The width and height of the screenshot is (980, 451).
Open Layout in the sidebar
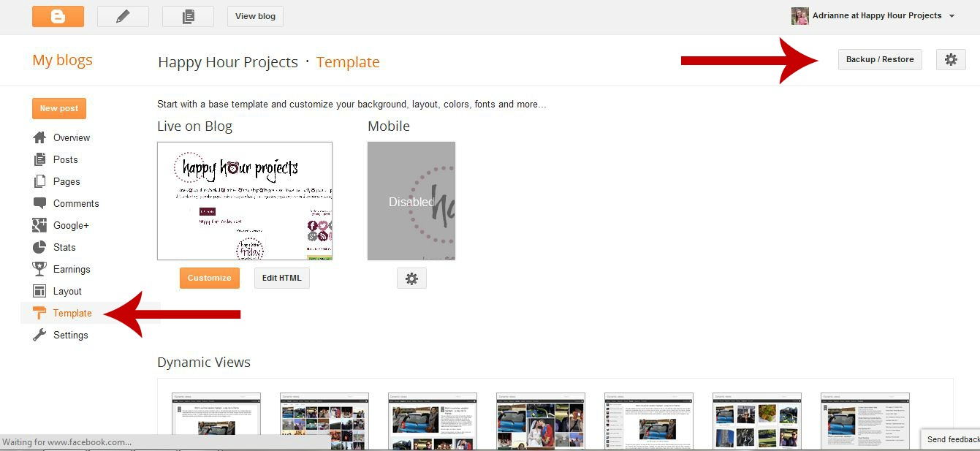67,291
